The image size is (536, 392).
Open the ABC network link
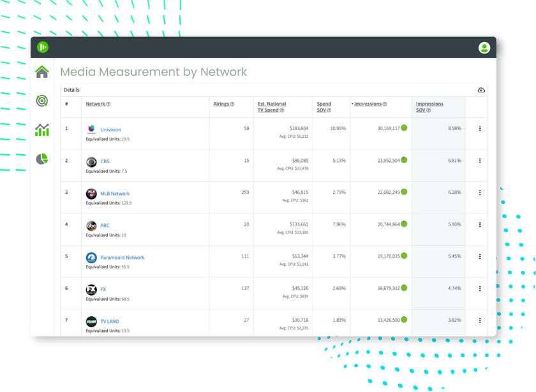(x=105, y=226)
